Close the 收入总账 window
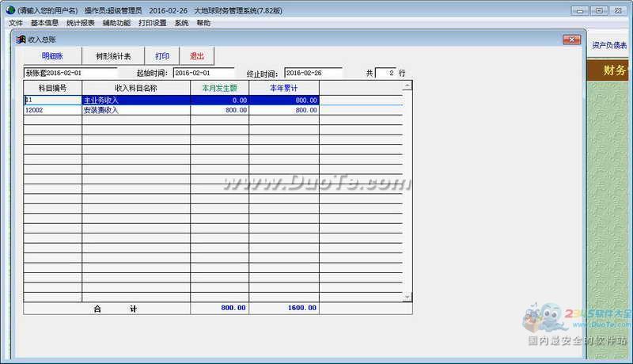This screenshot has width=633, height=364. [571, 40]
